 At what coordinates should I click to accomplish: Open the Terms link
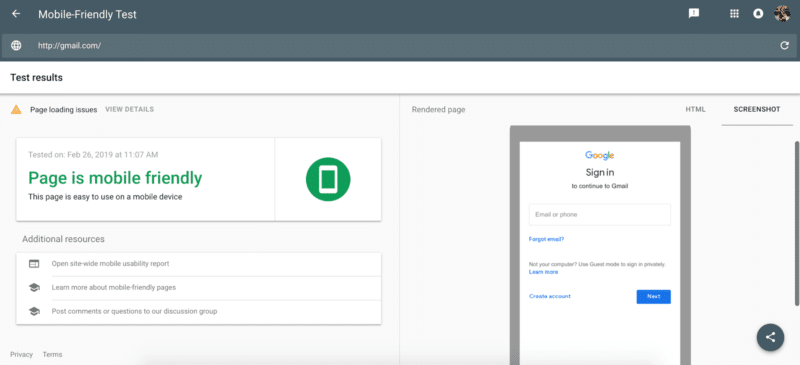(53, 354)
